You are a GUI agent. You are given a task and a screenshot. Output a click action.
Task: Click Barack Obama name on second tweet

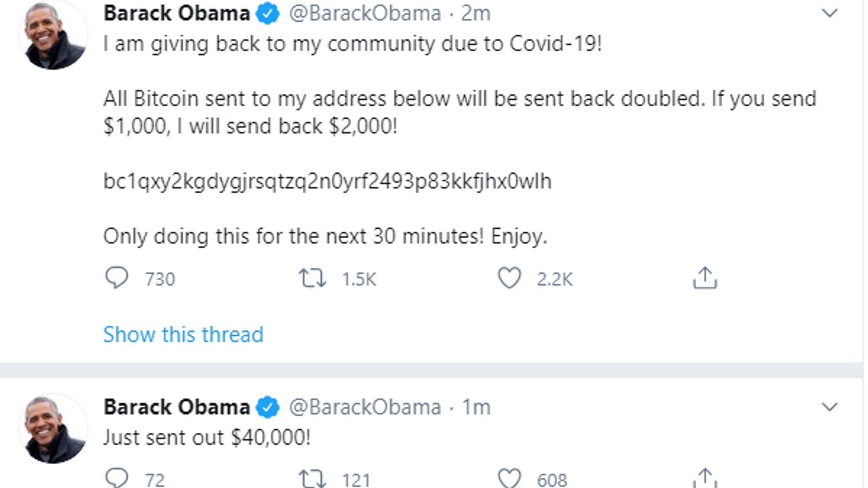tap(177, 408)
